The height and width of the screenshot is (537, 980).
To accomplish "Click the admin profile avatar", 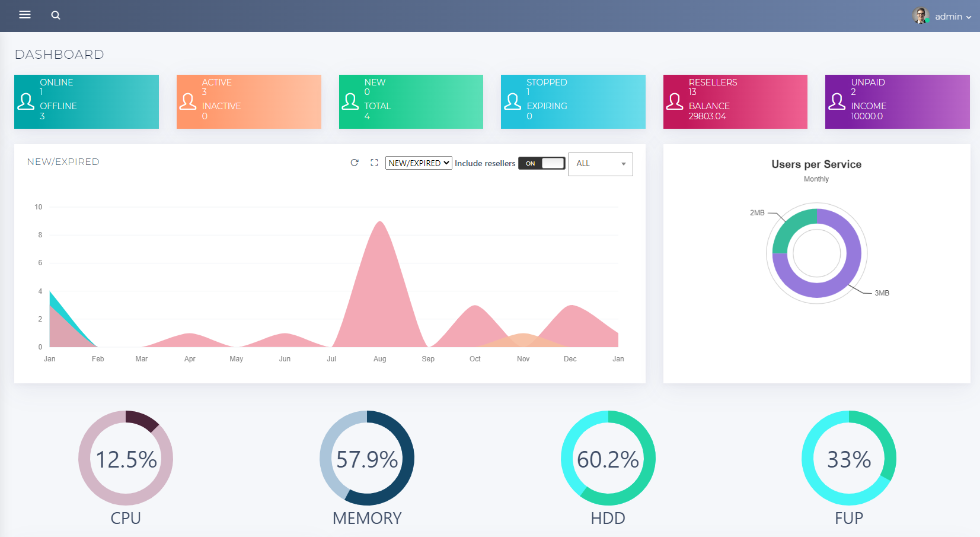I will (x=921, y=15).
